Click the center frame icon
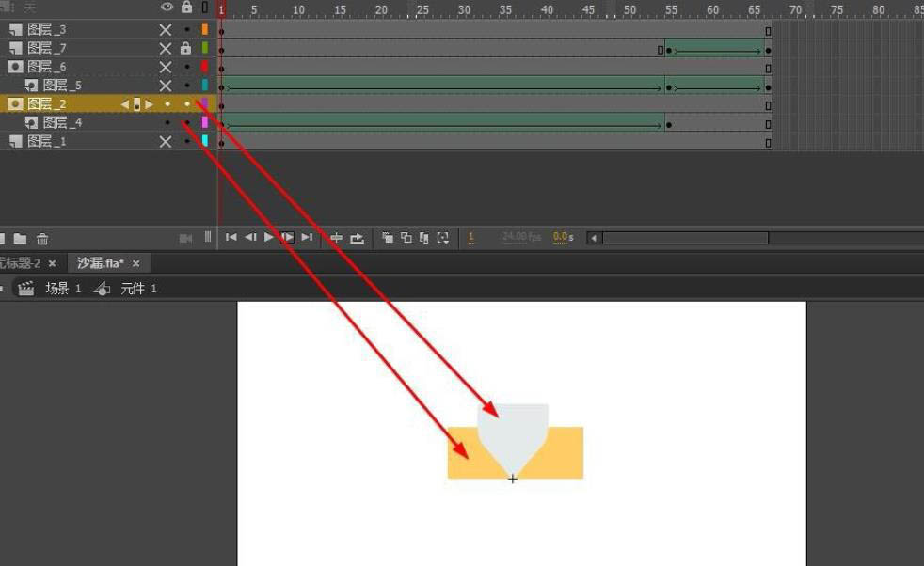The image size is (924, 566). 337,238
